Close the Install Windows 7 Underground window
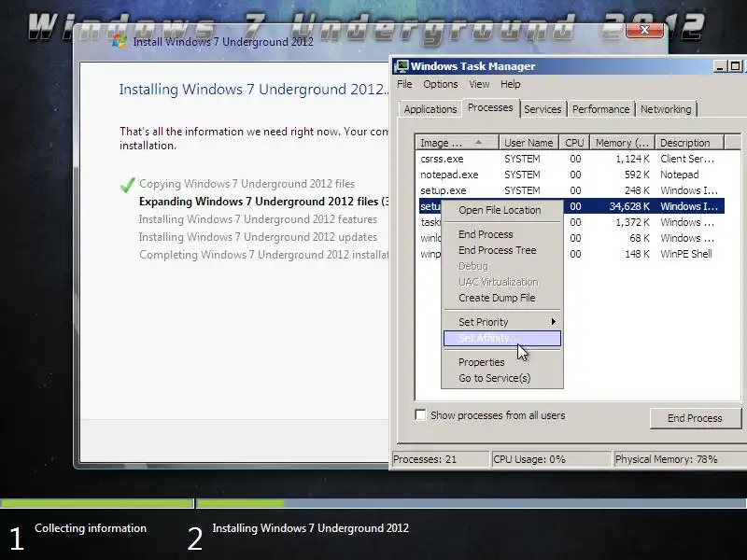Screen dimensions: 747x560 (x=644, y=30)
